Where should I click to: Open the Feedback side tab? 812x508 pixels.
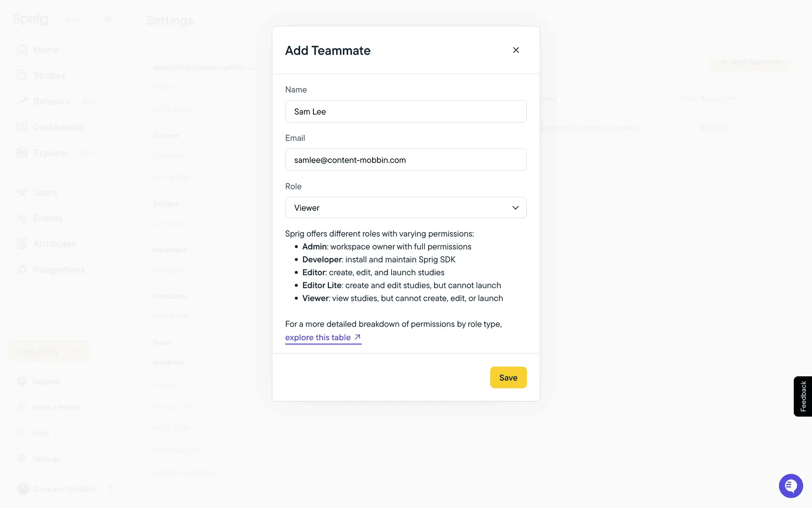(x=803, y=396)
